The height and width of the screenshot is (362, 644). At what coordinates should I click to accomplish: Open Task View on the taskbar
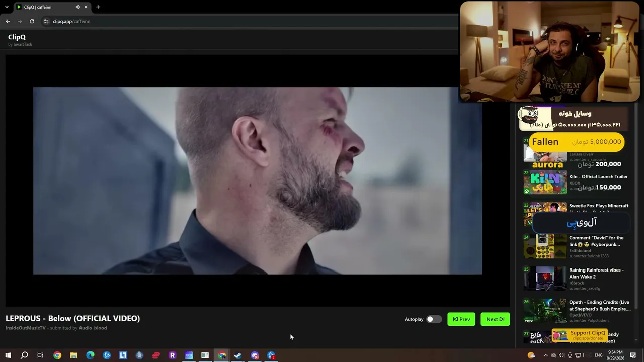(40, 355)
